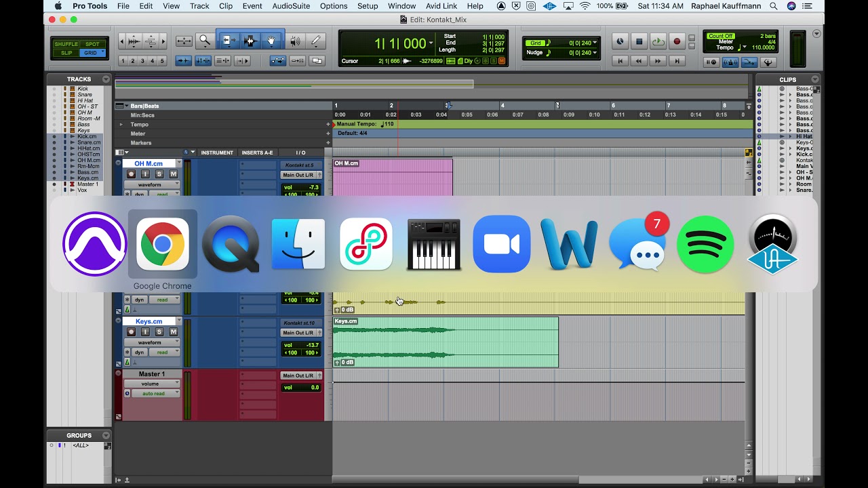The image size is (868, 488).
Task: Select the Pencil tool
Action: pyautogui.click(x=316, y=41)
